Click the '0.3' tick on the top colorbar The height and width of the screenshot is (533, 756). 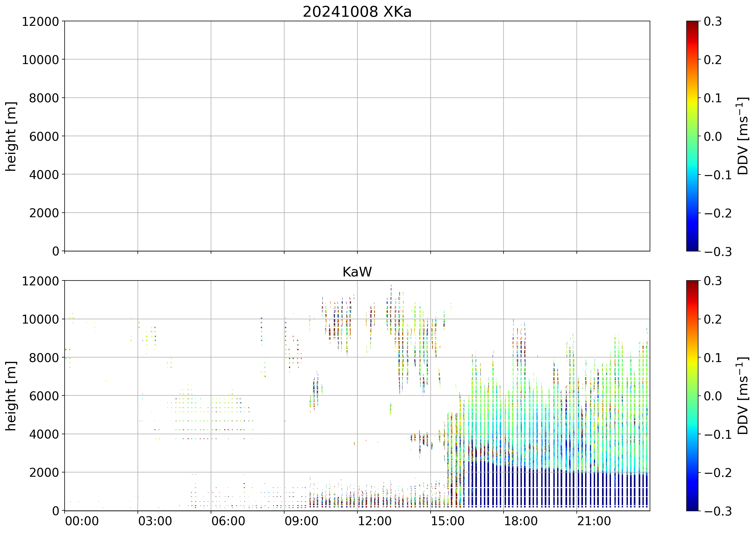[713, 22]
